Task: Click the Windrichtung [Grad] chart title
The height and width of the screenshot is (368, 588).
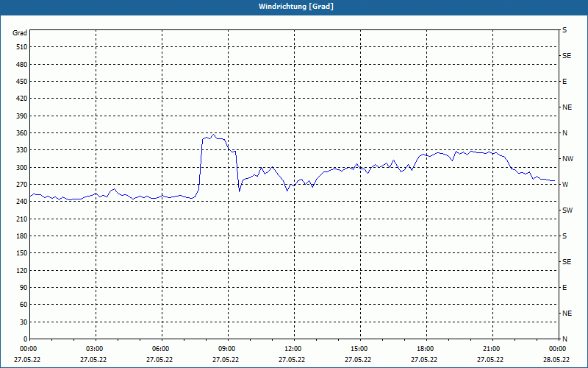Action: tap(296, 7)
